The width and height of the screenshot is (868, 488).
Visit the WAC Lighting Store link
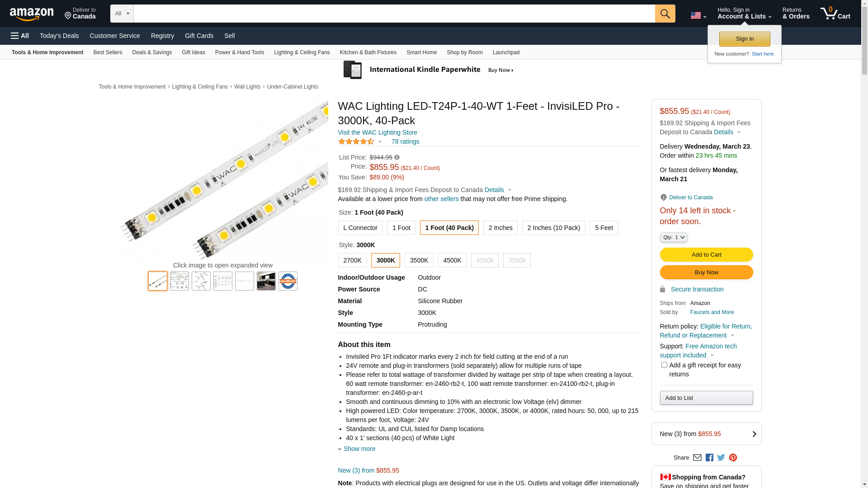377,132
